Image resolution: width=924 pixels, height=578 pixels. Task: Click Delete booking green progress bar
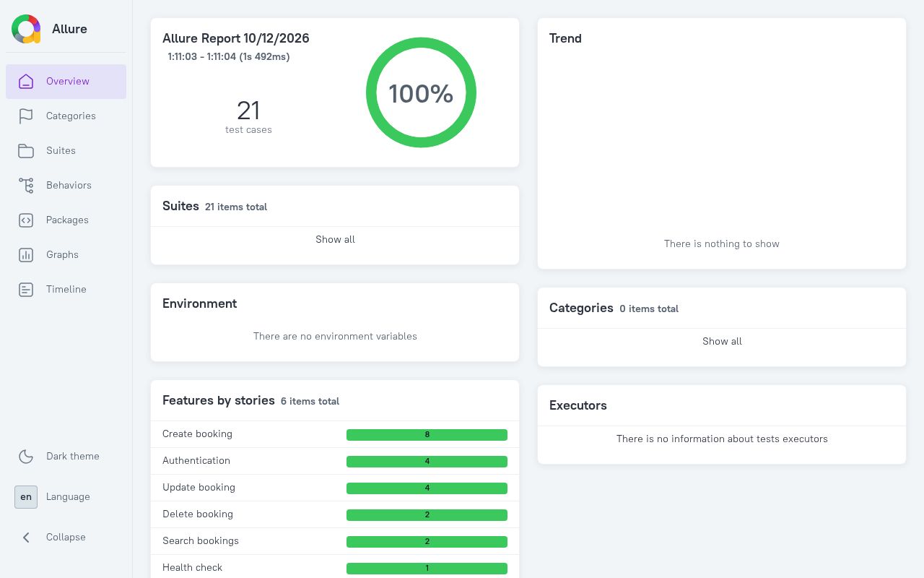coord(427,515)
